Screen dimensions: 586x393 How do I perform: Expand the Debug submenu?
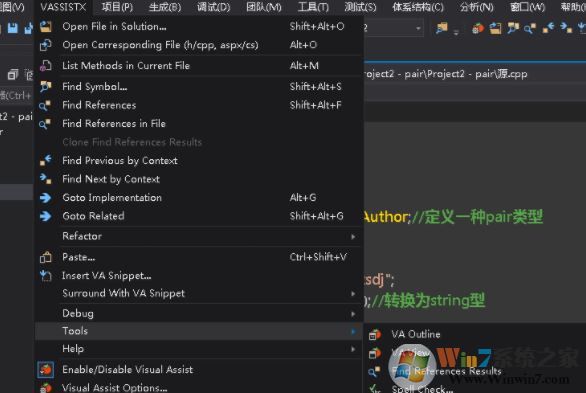199,314
